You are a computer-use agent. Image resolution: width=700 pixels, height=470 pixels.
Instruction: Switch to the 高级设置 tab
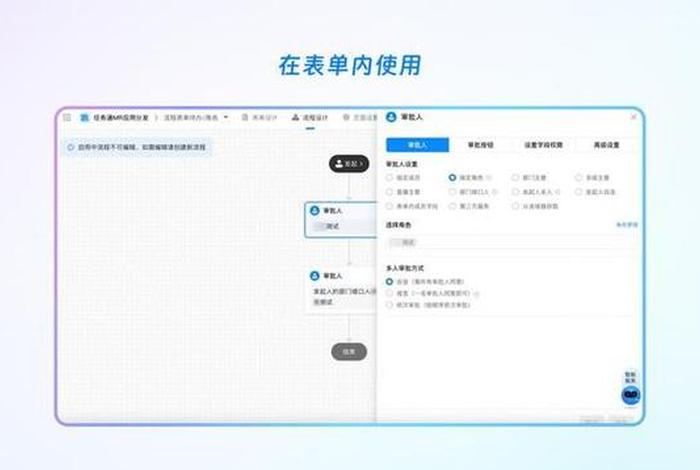point(606,145)
